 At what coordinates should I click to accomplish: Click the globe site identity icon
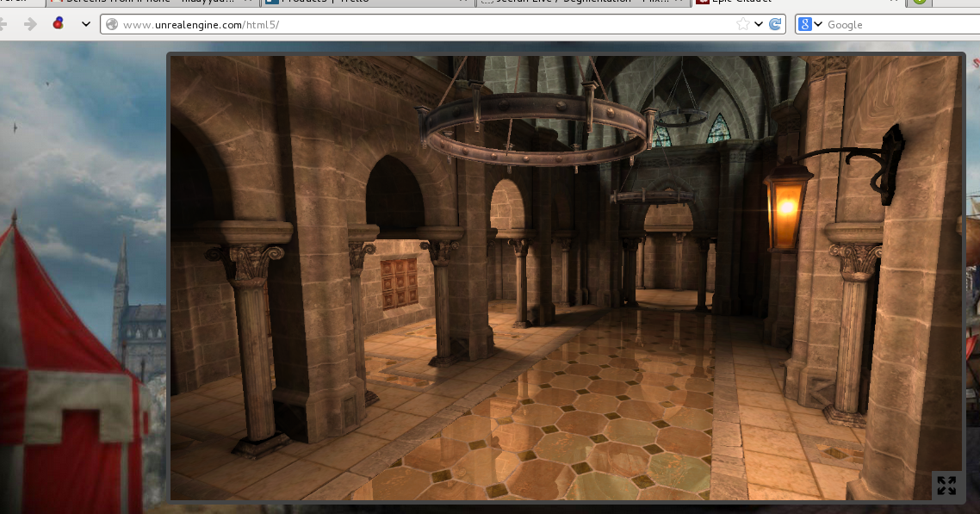[112, 24]
